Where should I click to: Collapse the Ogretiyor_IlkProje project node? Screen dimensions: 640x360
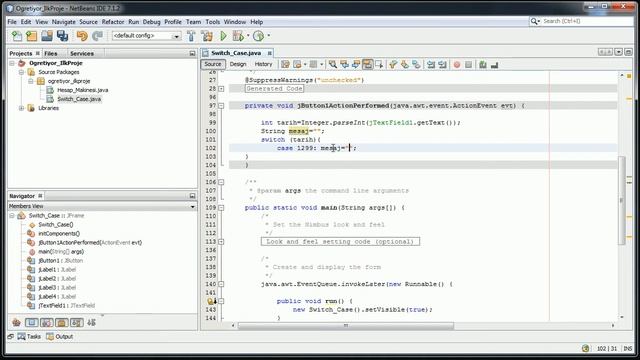coord(12,63)
